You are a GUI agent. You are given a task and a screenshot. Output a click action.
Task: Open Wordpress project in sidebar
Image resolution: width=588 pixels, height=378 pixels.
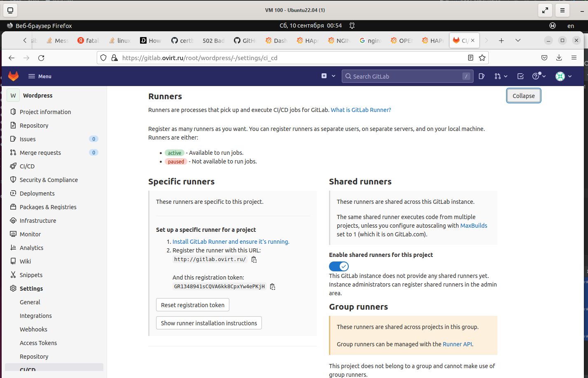(x=54, y=96)
